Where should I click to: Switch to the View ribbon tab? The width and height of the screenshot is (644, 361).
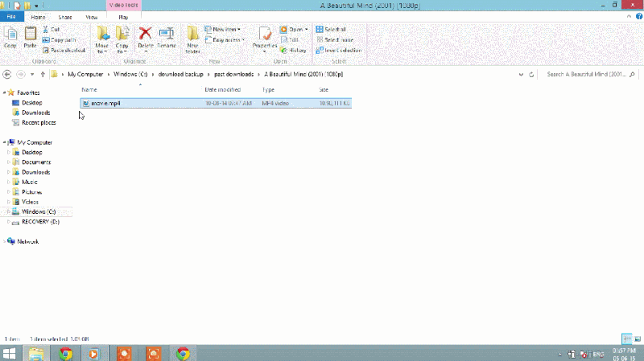(92, 17)
